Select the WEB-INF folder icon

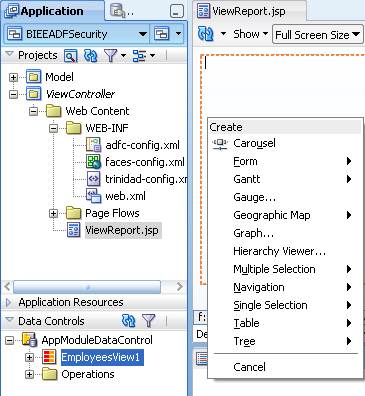[x=74, y=128]
